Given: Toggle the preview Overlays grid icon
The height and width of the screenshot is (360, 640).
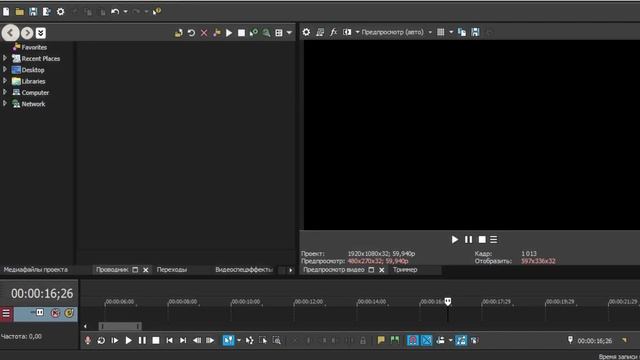Looking at the screenshot, I should [x=441, y=32].
